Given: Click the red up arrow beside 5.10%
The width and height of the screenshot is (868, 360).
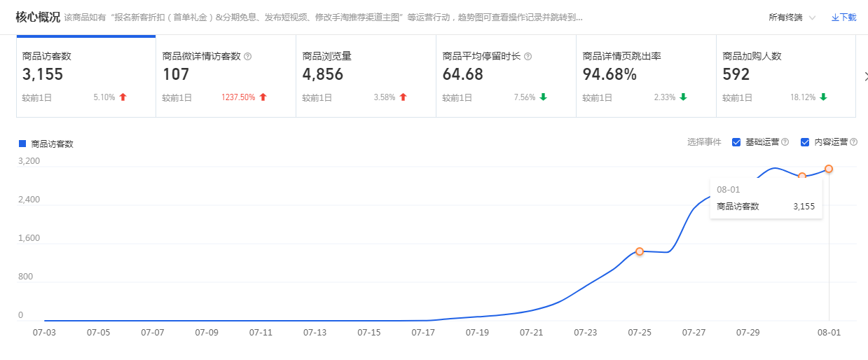Looking at the screenshot, I should pyautogui.click(x=123, y=97).
